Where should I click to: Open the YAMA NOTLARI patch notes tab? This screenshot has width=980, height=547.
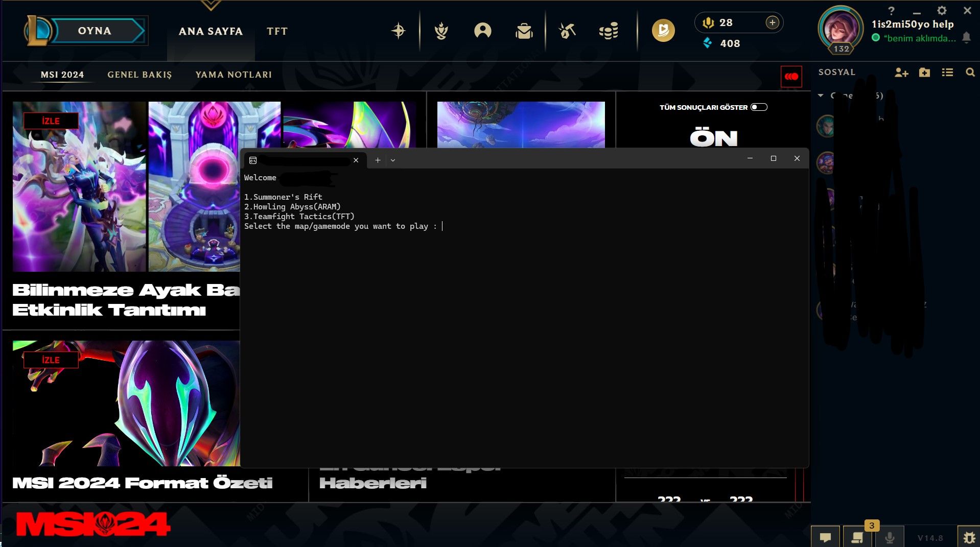tap(234, 75)
